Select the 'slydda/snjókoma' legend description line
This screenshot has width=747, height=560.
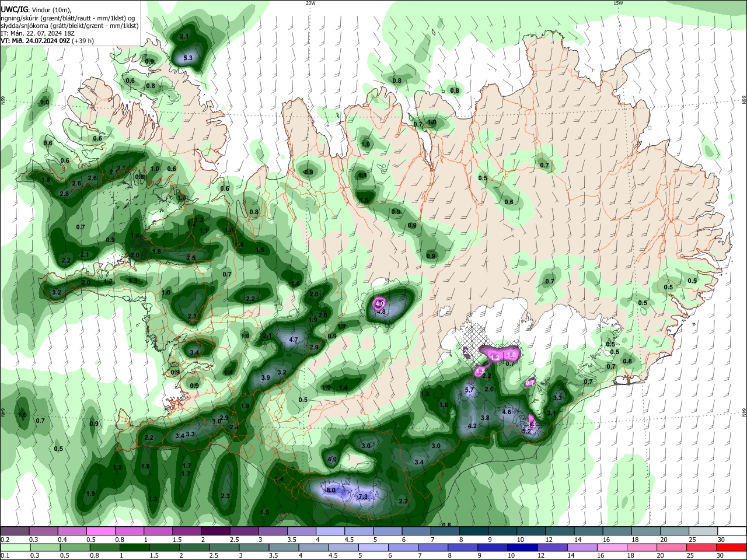pyautogui.click(x=69, y=26)
